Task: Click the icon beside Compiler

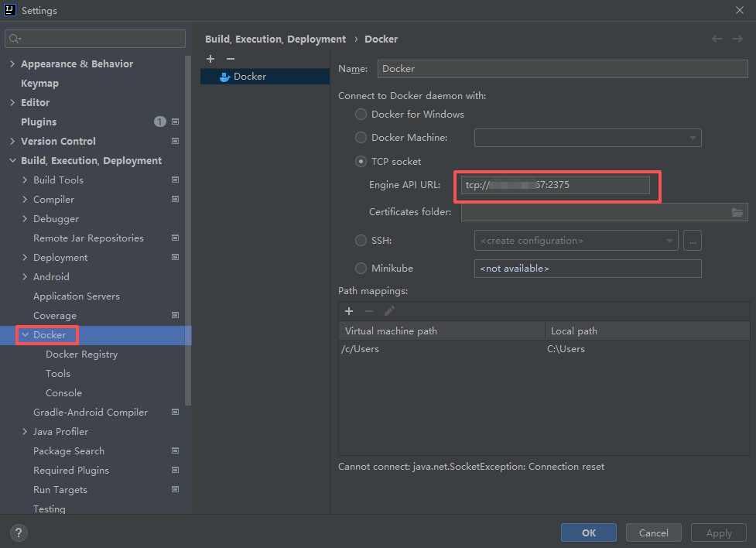Action: pyautogui.click(x=176, y=199)
